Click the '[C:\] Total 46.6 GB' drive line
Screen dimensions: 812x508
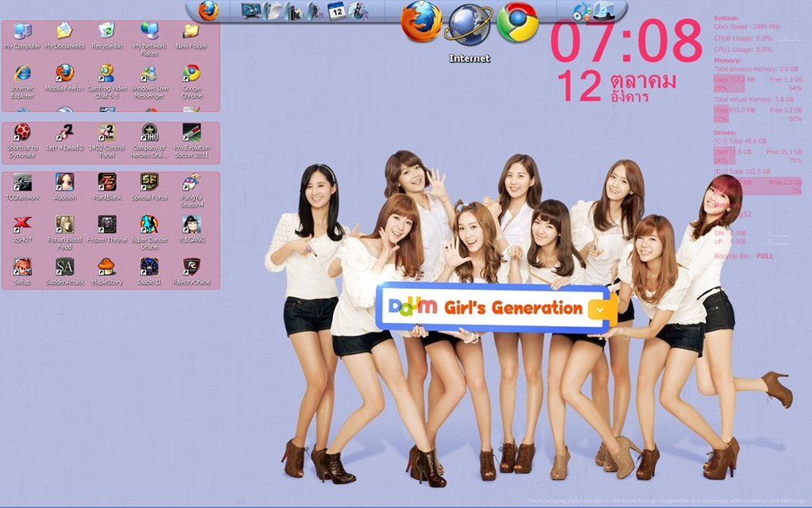740,141
